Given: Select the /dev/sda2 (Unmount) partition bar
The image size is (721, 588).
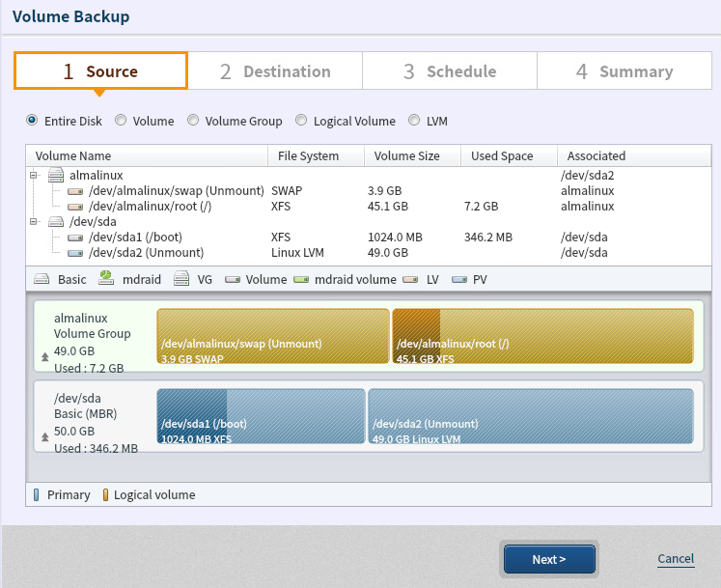Looking at the screenshot, I should 530,416.
